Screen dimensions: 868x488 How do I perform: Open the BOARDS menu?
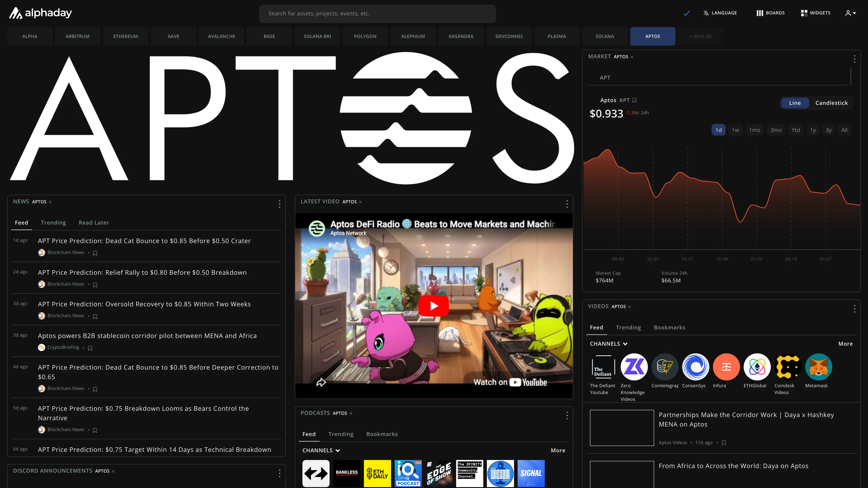click(770, 13)
